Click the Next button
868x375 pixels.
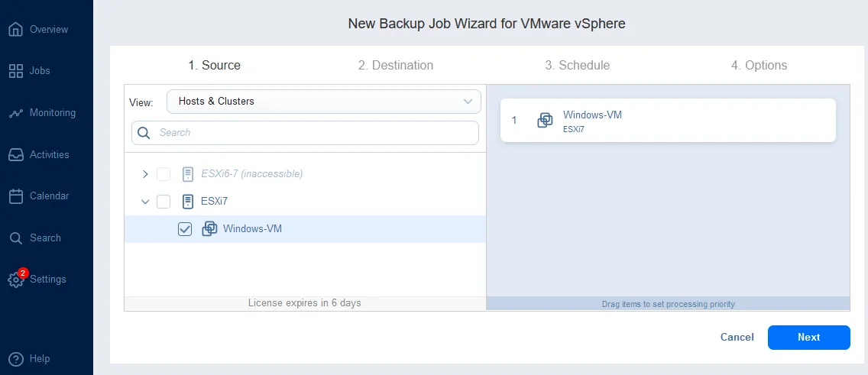point(808,338)
